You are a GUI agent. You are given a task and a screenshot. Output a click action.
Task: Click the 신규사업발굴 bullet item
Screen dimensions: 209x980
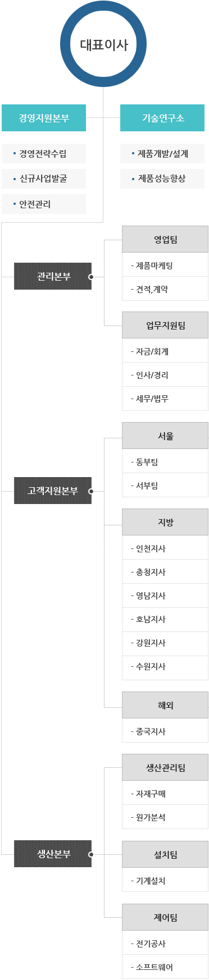click(44, 178)
